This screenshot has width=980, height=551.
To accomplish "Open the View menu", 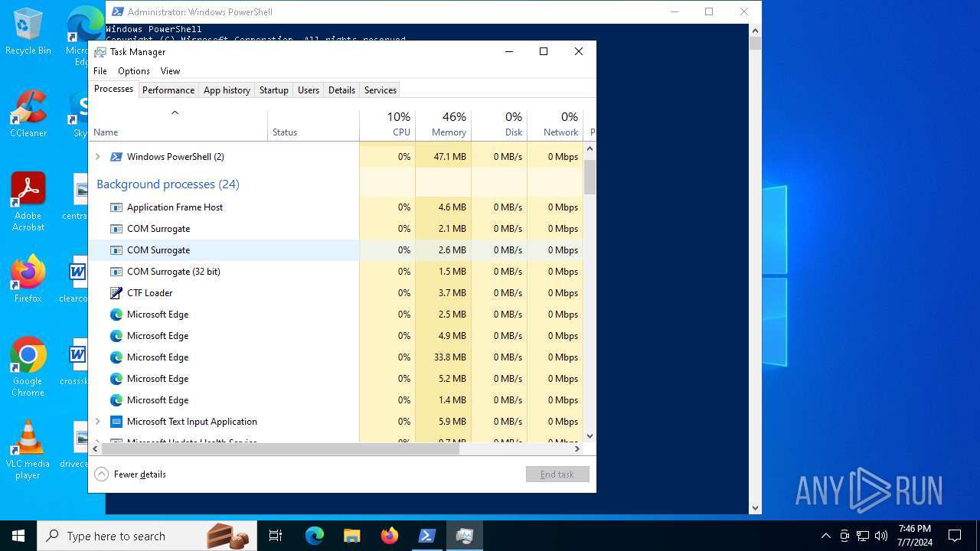I will point(170,71).
